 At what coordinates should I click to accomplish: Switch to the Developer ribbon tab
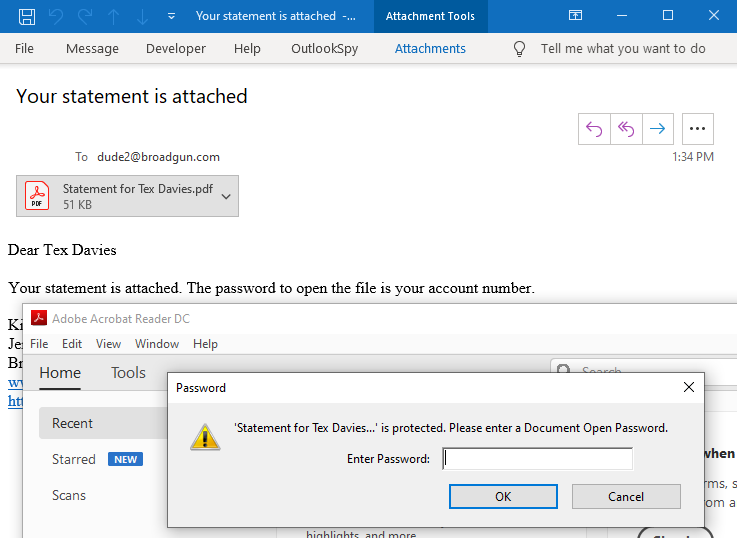(176, 48)
